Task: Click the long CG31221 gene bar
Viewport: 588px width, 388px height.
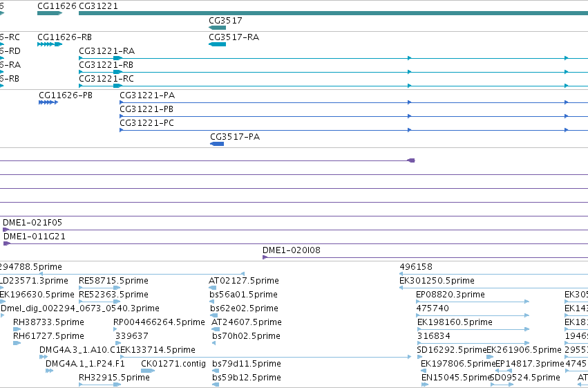Action: point(333,13)
